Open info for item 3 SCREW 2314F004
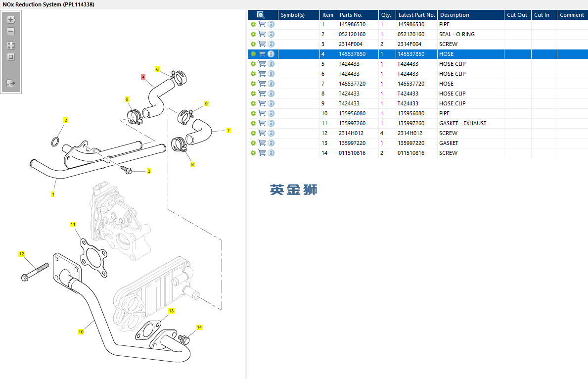The width and height of the screenshot is (588, 379). tap(271, 44)
